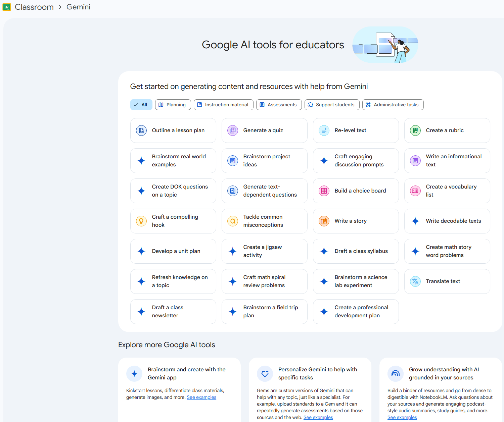Screen dimensions: 504x422
Task: Click the Generate a quiz icon
Action: point(233,130)
